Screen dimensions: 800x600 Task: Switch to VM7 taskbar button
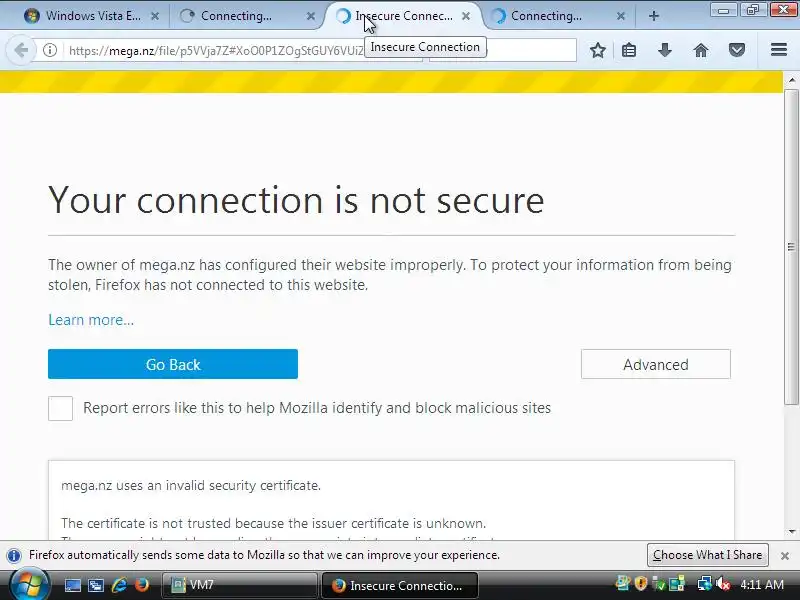point(240,585)
